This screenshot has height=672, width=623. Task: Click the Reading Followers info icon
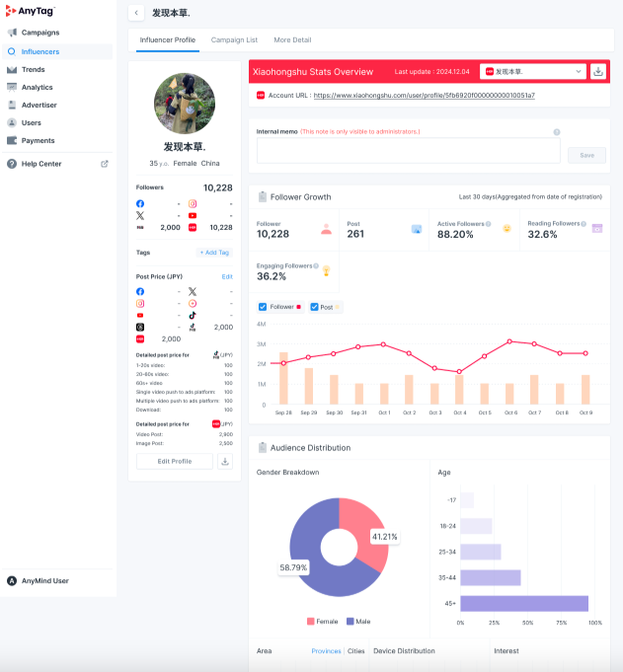584,224
